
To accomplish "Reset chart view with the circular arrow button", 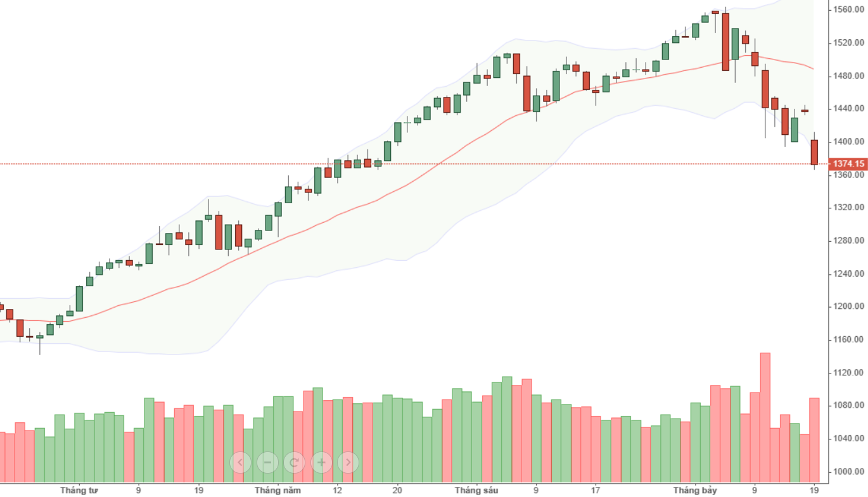I will click(294, 462).
